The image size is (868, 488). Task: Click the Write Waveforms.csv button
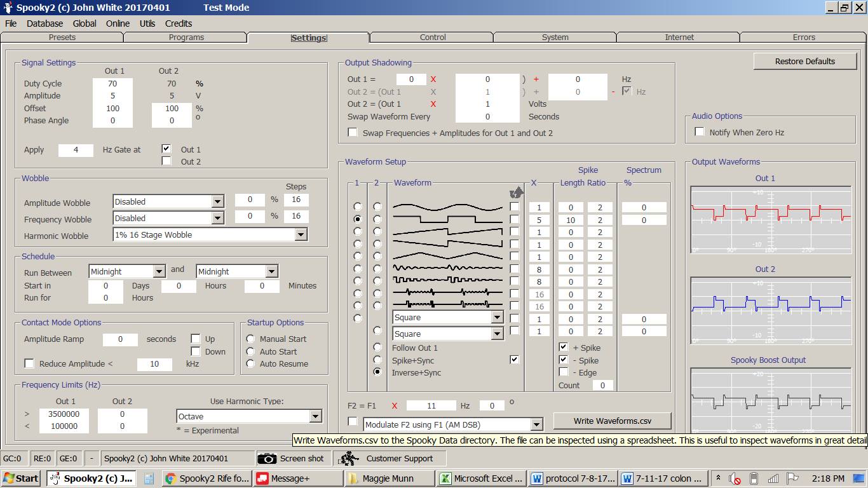click(613, 421)
